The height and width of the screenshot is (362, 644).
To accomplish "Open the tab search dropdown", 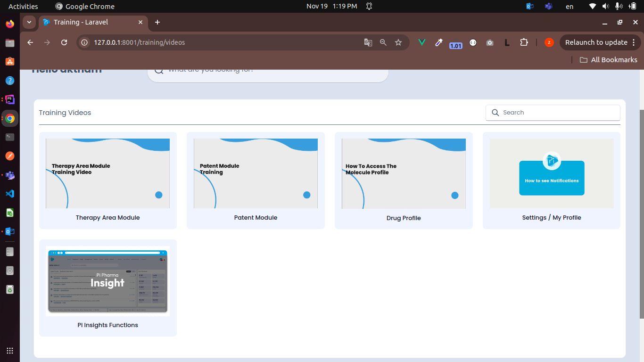I will (x=29, y=22).
